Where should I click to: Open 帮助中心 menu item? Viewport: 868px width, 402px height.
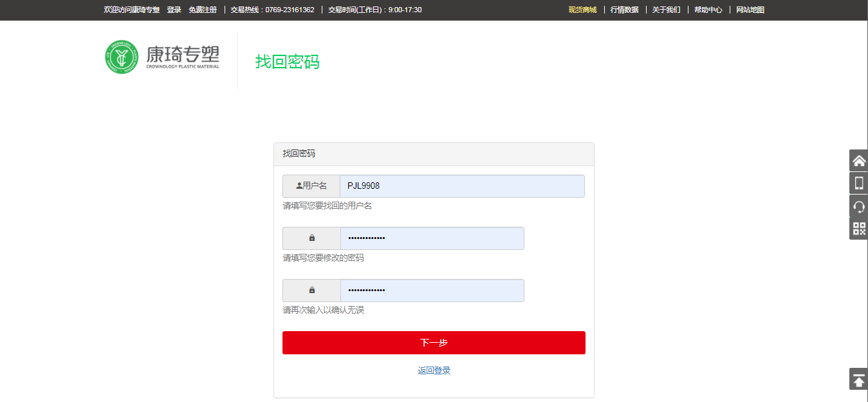(x=708, y=10)
